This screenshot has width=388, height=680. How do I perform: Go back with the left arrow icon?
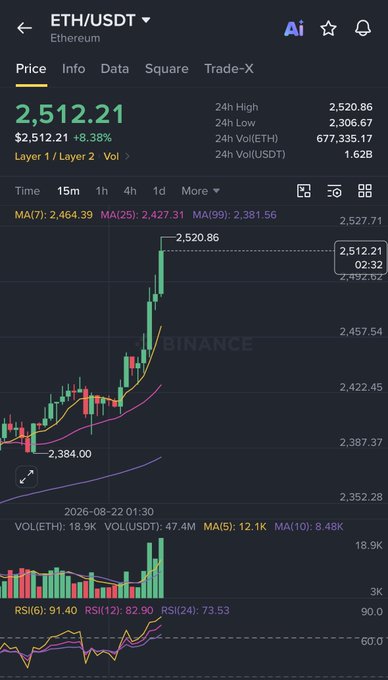coord(24,28)
